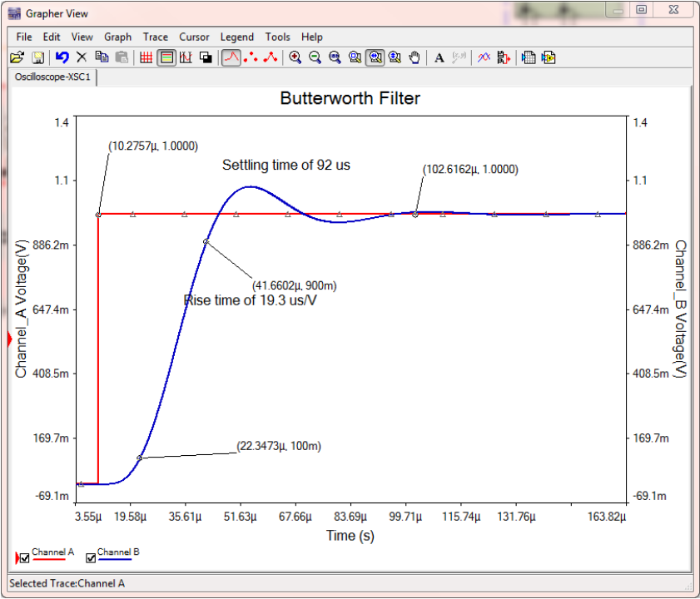Toggle the grid display icon

pos(146,57)
